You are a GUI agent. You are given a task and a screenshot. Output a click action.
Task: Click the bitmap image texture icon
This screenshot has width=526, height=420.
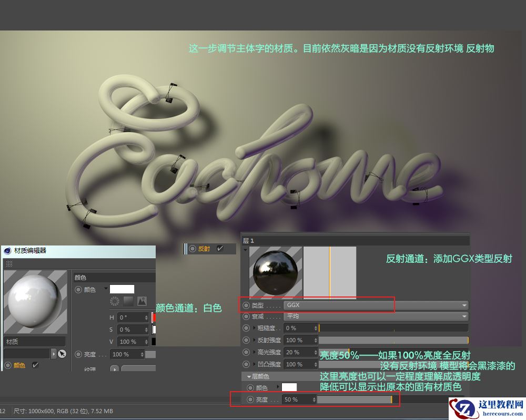141,302
